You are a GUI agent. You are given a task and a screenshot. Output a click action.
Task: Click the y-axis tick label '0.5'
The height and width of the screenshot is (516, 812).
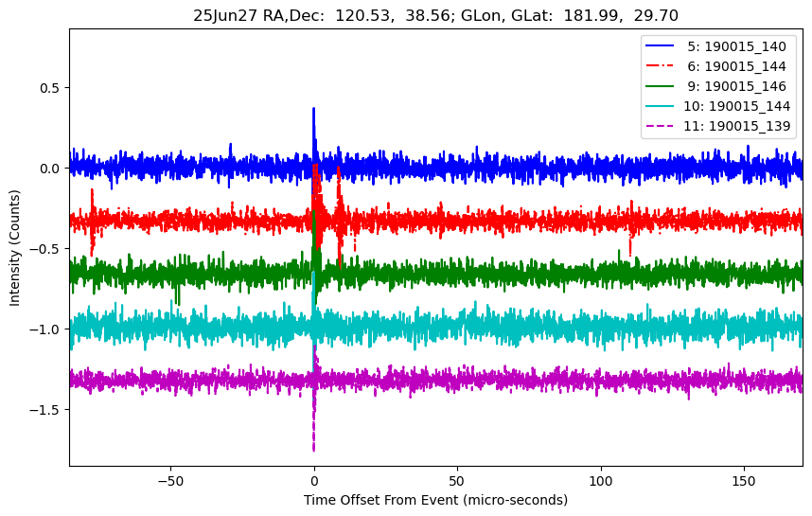[50, 88]
